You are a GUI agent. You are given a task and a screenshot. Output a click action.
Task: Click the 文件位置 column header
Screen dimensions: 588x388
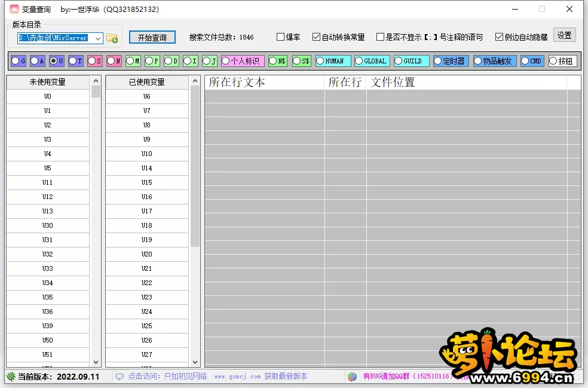tap(467, 82)
